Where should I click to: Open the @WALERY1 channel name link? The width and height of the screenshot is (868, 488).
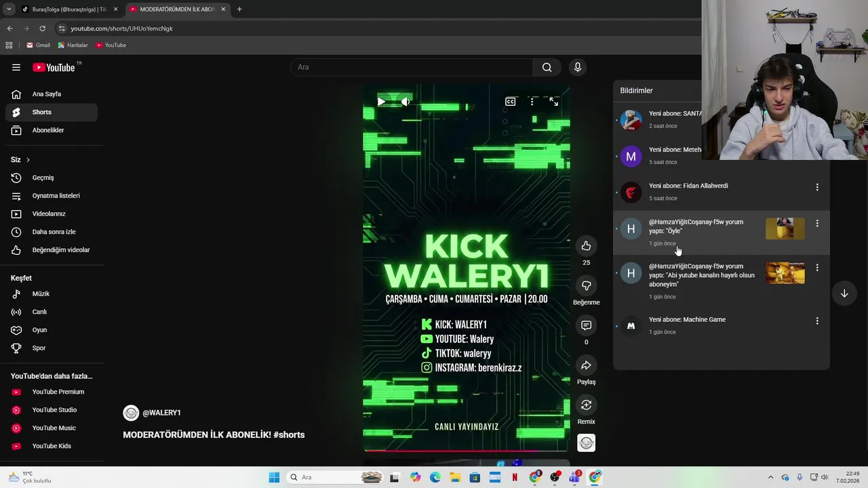(x=161, y=413)
